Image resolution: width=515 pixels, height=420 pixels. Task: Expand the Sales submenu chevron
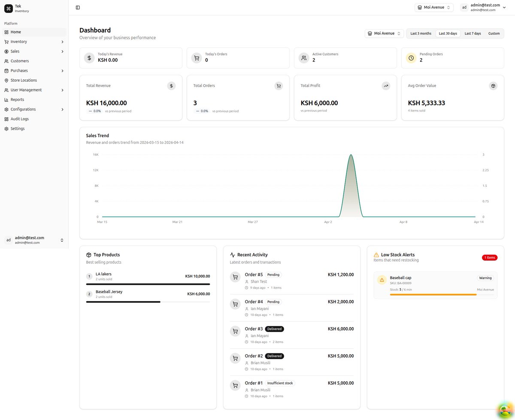pos(62,52)
